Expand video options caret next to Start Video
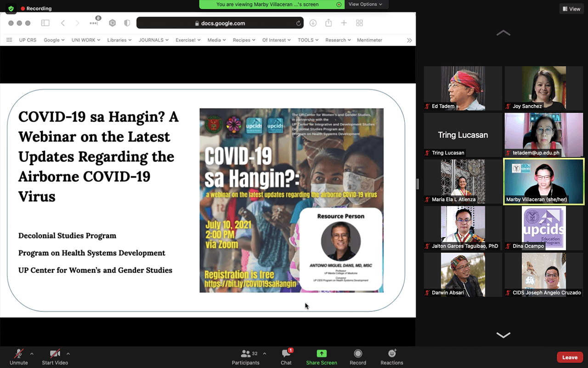Screen dimensions: 588x368 pos(68,354)
